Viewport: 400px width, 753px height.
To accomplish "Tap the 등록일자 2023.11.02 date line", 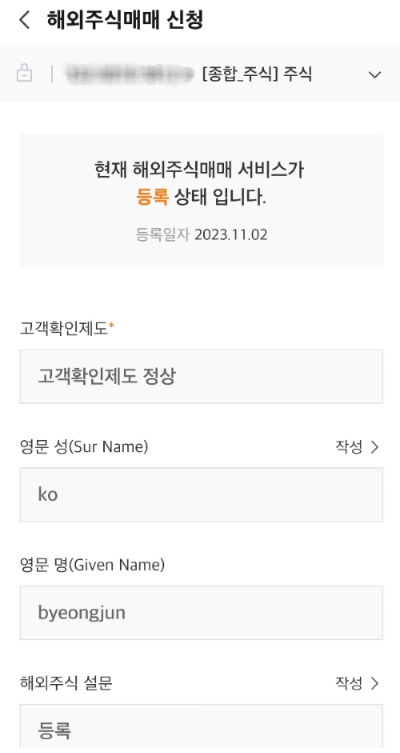I will (201, 235).
